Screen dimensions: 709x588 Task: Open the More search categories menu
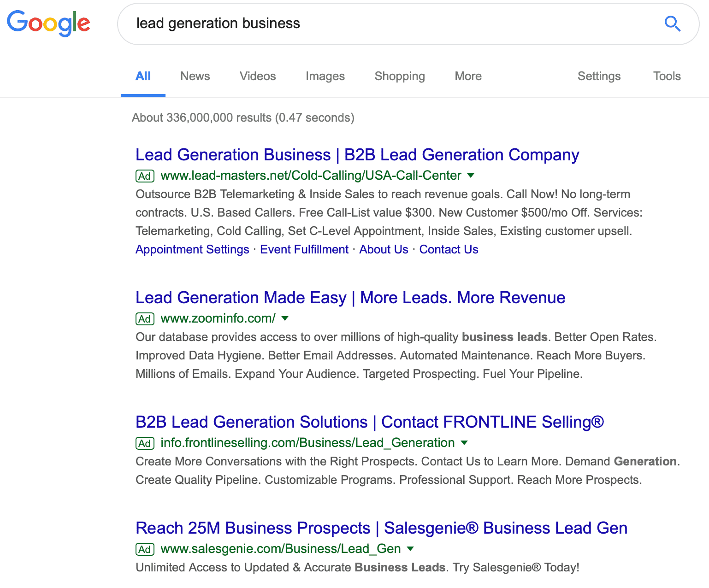(468, 76)
